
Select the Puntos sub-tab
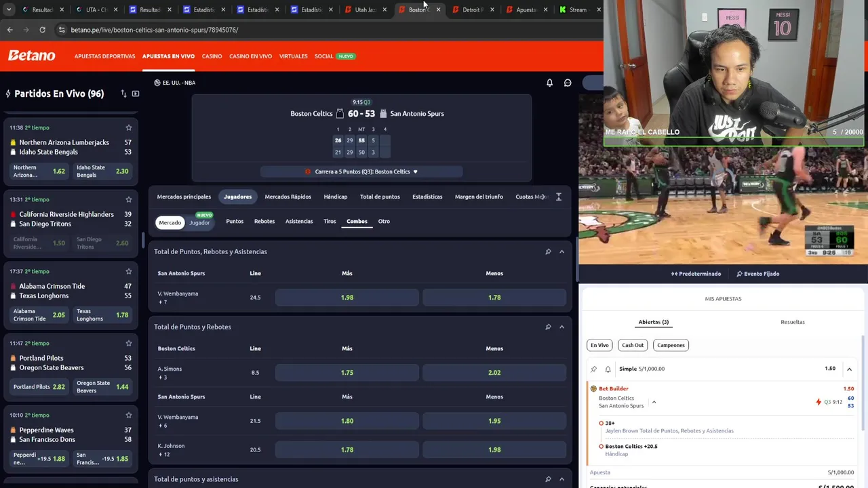click(235, 221)
